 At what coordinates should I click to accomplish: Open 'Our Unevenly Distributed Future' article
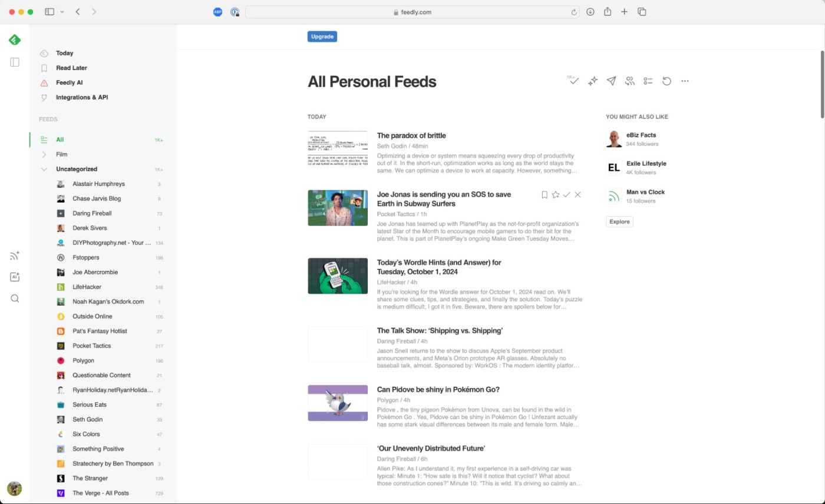(x=431, y=449)
